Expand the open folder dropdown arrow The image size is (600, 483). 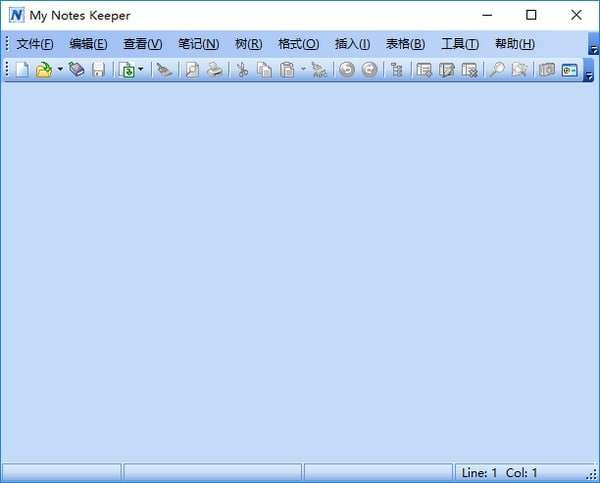pos(60,69)
